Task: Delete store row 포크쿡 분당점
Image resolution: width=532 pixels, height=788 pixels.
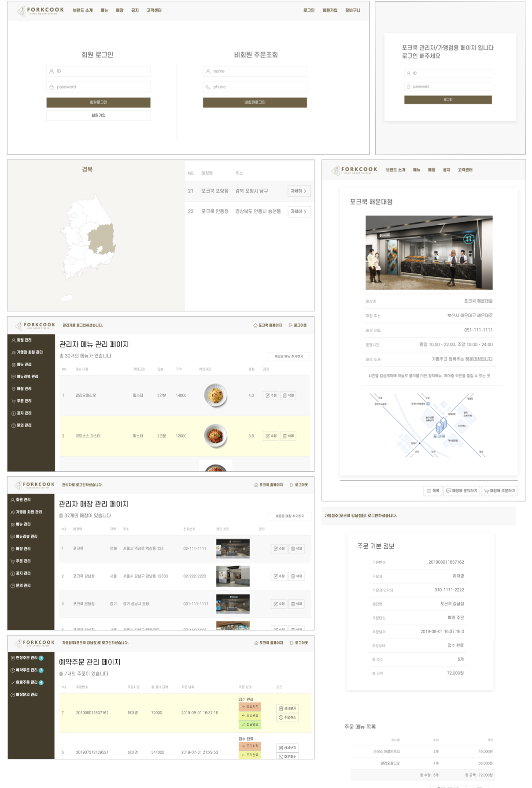Action: click(296, 604)
